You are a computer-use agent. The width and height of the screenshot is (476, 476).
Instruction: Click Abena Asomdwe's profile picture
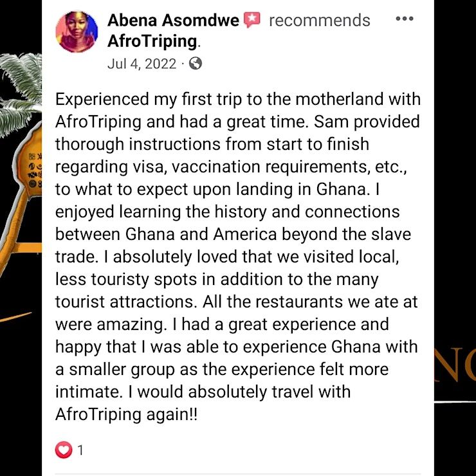77,31
